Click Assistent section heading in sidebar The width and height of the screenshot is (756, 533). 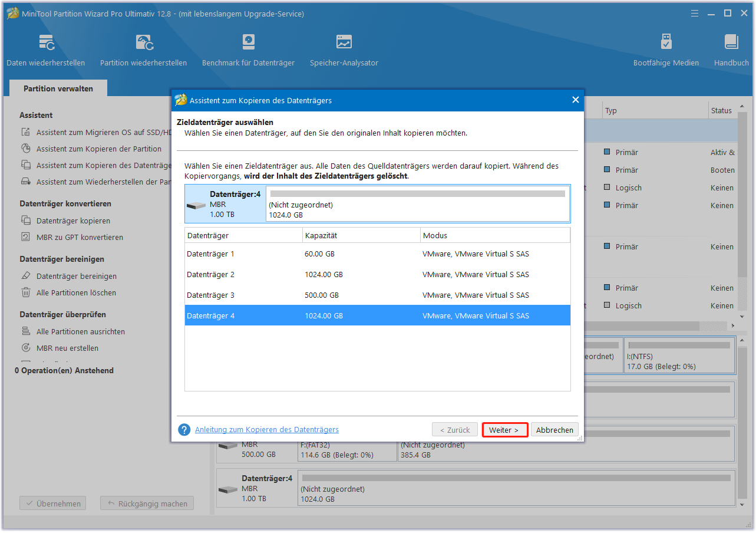(36, 115)
